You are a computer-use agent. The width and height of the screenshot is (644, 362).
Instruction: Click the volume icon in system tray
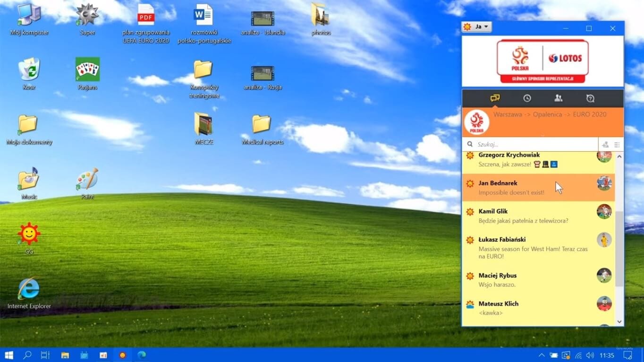click(x=590, y=355)
